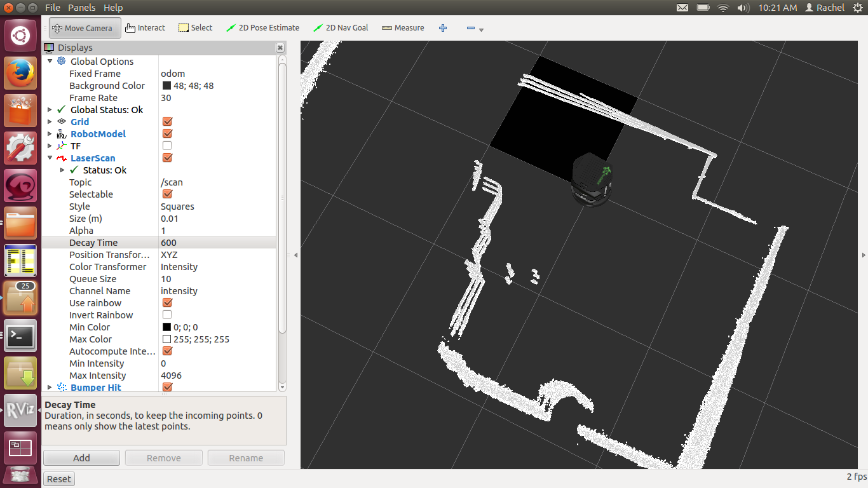Click the Background Color swatch
Viewport: 868px width, 488px height.
click(x=166, y=85)
